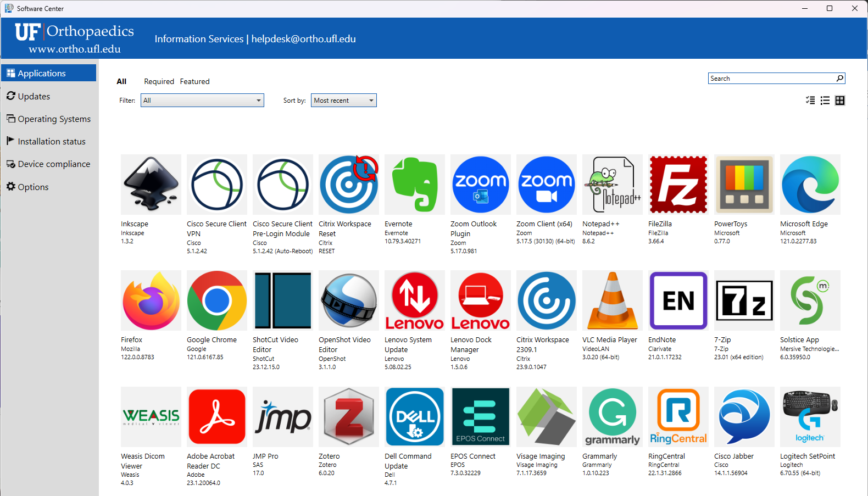Open the Zoom Client (x64) icon
Screen dimensions: 868x496
(547, 185)
